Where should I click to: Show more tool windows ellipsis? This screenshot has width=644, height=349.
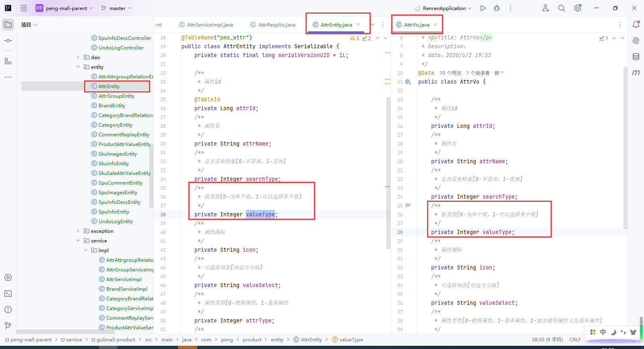coord(8,77)
